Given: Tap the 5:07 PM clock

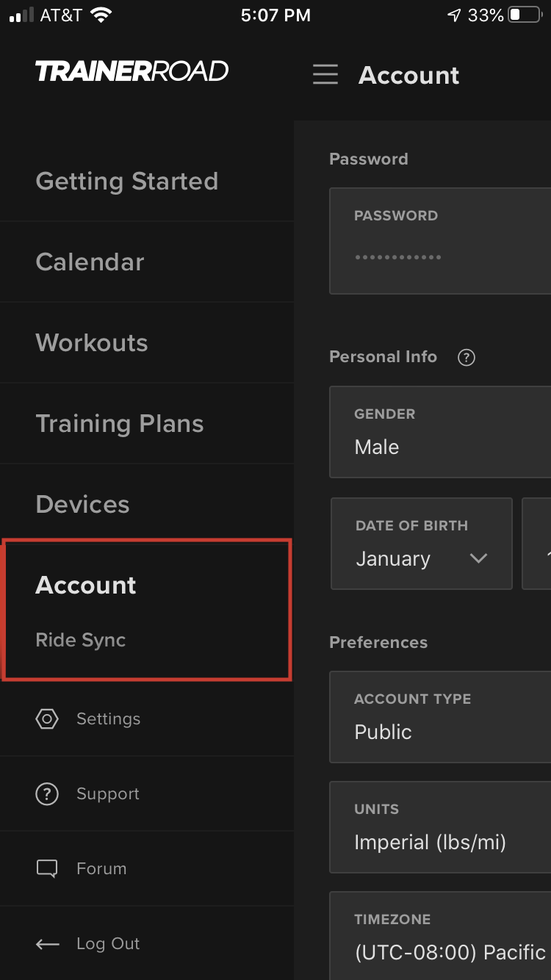Looking at the screenshot, I should pyautogui.click(x=275, y=15).
